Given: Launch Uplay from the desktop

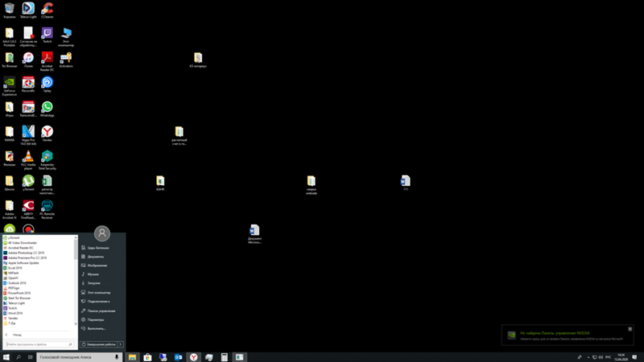Looking at the screenshot, I should (47, 84).
